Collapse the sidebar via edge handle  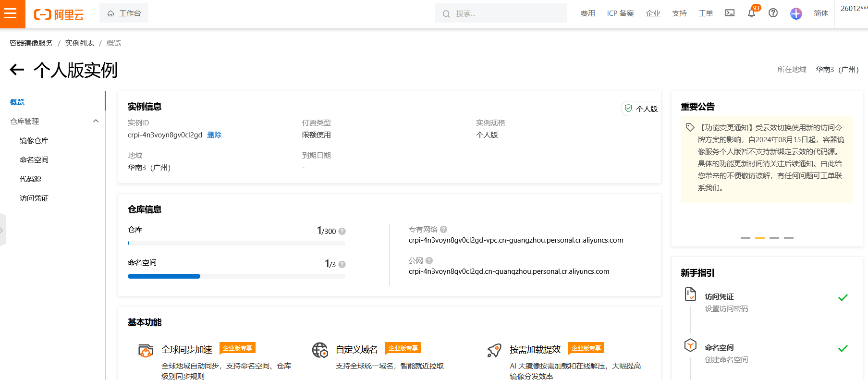(2, 230)
